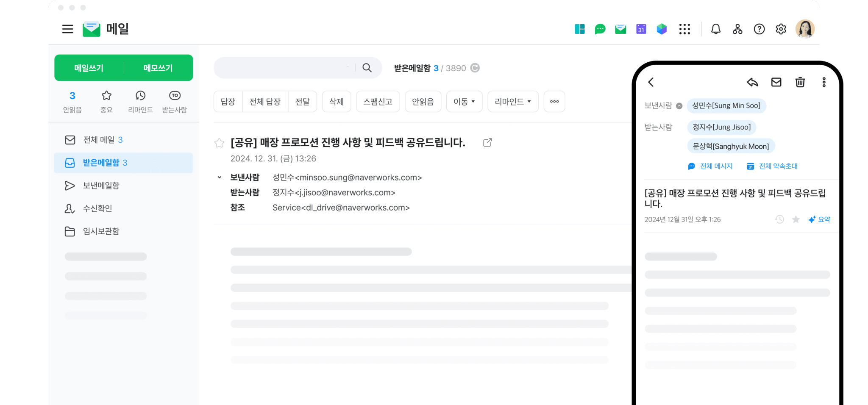Open the 리마인드 dropdown

tap(513, 101)
